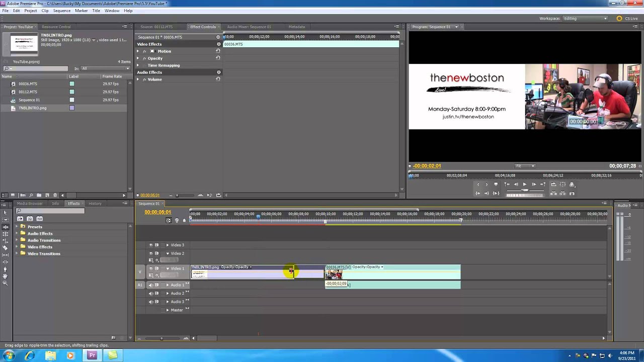The width and height of the screenshot is (644, 362).
Task: Step back one frame in Program monitor
Action: click(x=516, y=184)
